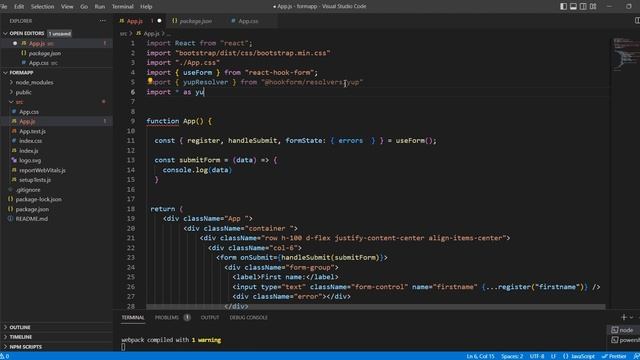Open App.css in the src folder
The image size is (640, 360).
coord(29,111)
